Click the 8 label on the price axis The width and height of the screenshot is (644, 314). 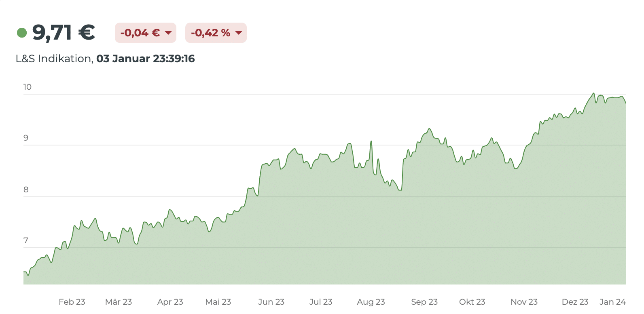click(26, 190)
